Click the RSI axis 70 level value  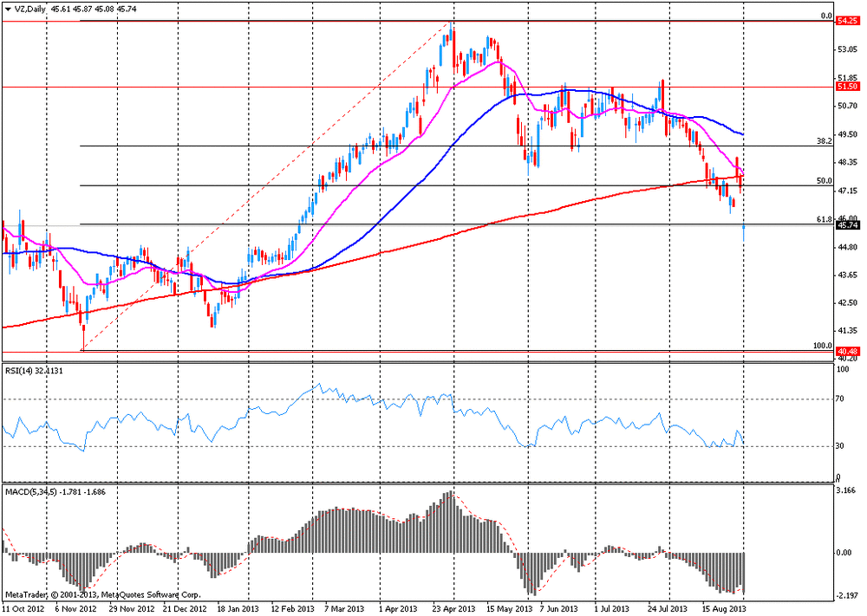pos(840,399)
